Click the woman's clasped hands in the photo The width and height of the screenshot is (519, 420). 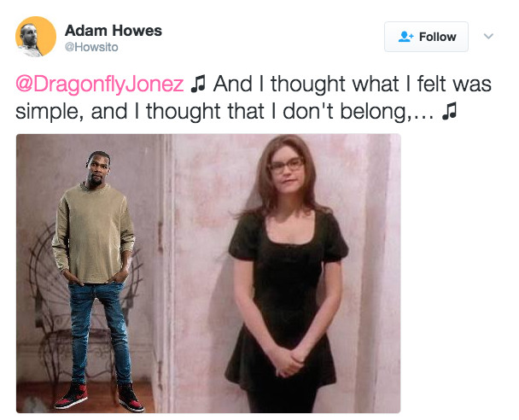tap(289, 361)
